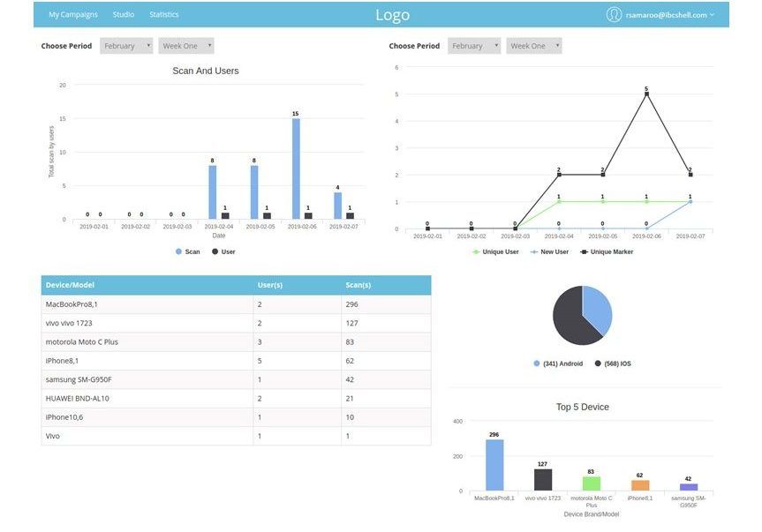The height and width of the screenshot is (532, 762).
Task: Click the MacBookPro8,1 bar in Top 5 Device
Action: [494, 465]
